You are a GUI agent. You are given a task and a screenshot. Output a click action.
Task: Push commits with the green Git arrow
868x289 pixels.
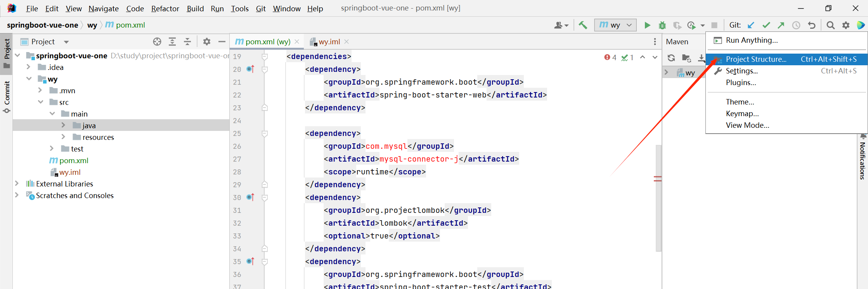pos(781,25)
